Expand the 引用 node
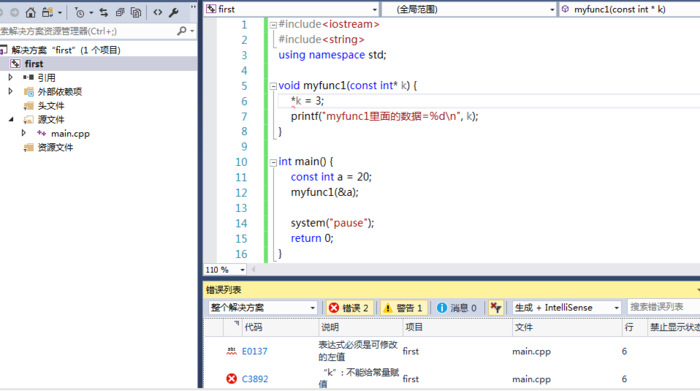The width and height of the screenshot is (700, 391). [11, 78]
